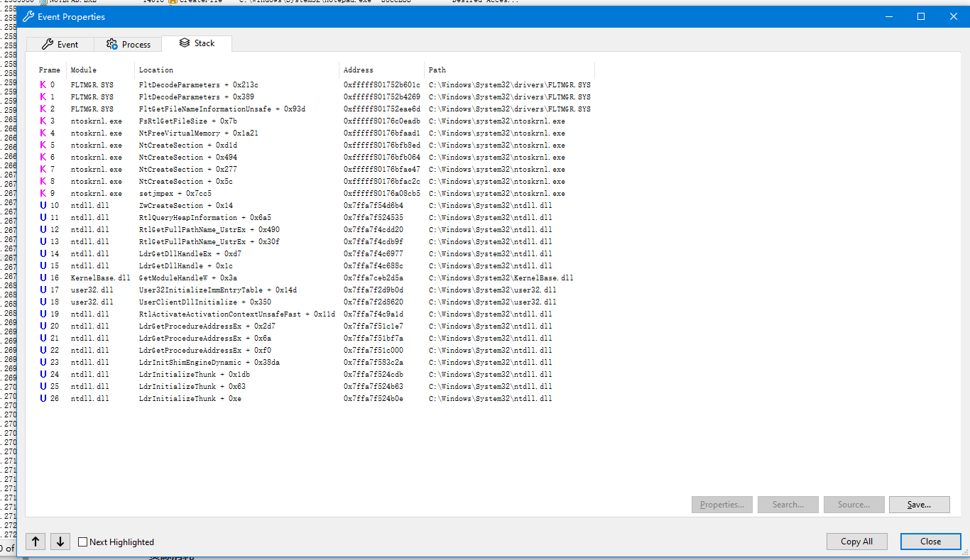
Task: Sort by the Module column header
Action: click(x=84, y=70)
